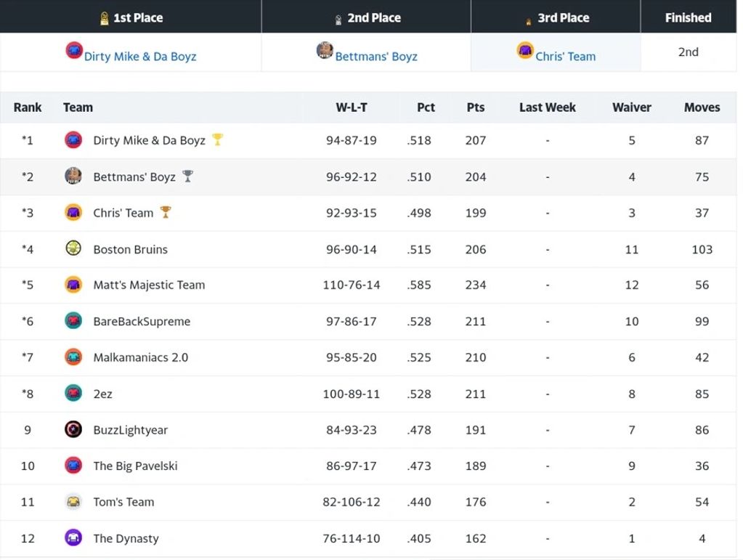
Task: Click the Matt's Majestic Team logo
Action: pyautogui.click(x=73, y=285)
